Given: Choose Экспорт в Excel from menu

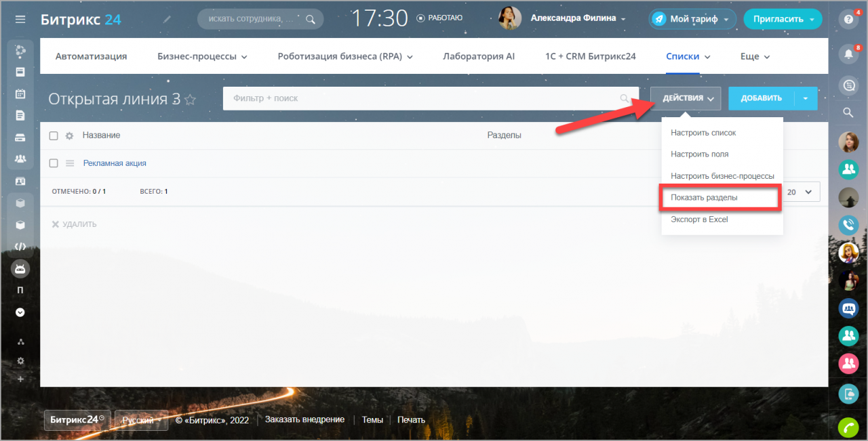Looking at the screenshot, I should click(x=699, y=219).
